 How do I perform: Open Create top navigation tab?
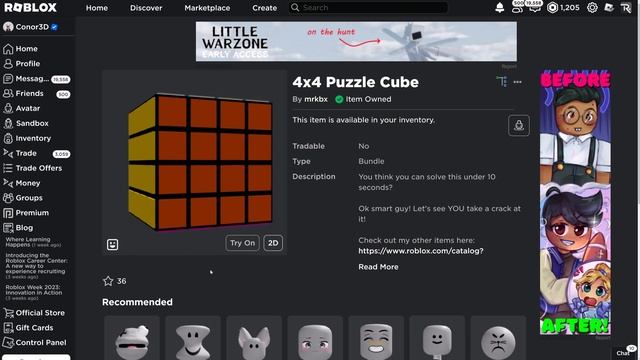pyautogui.click(x=264, y=8)
